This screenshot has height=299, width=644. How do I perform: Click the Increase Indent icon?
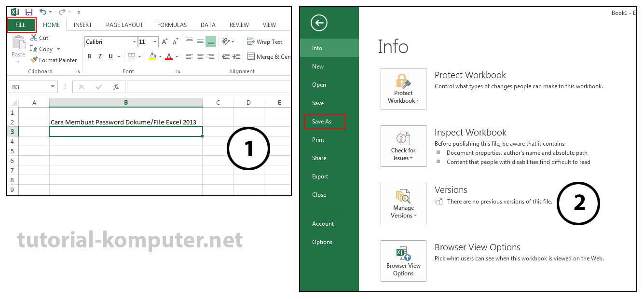pyautogui.click(x=237, y=56)
